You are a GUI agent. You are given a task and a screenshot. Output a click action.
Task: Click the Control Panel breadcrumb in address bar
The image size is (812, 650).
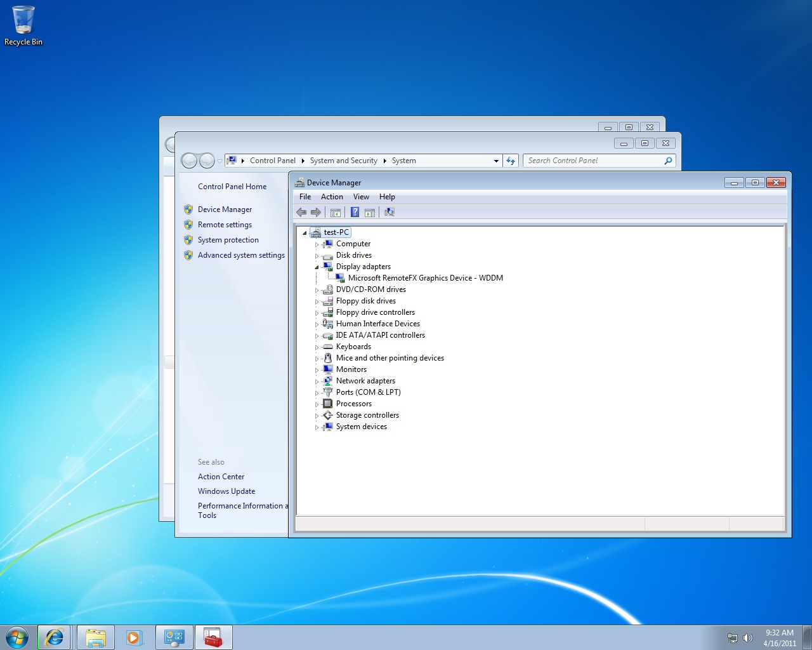[273, 161]
